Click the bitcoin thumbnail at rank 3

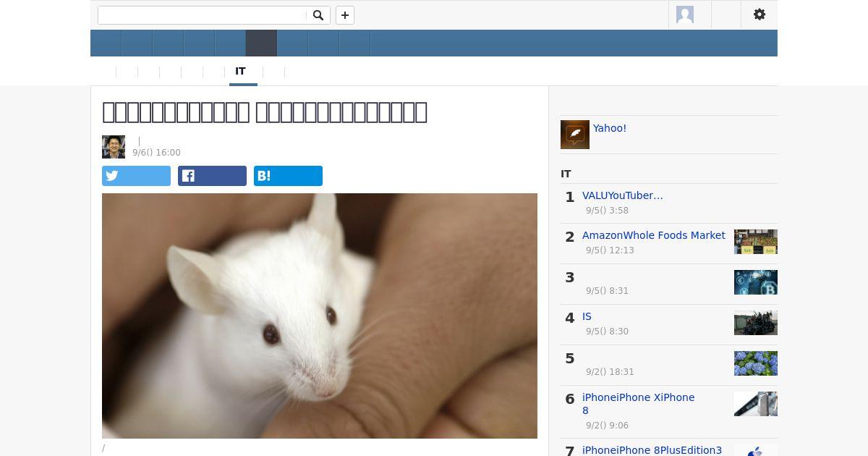pyautogui.click(x=756, y=282)
